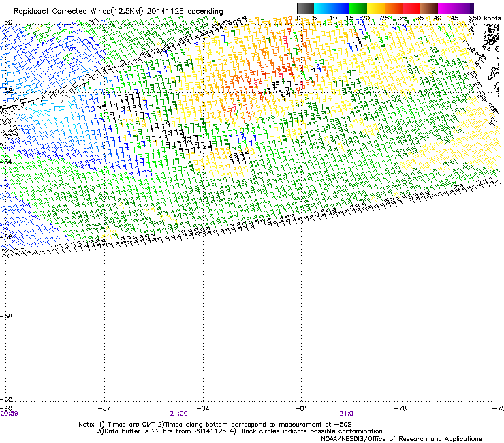Pick the red 30-35 knots legend swatch
The height and width of the screenshot is (443, 504).
(x=411, y=8)
